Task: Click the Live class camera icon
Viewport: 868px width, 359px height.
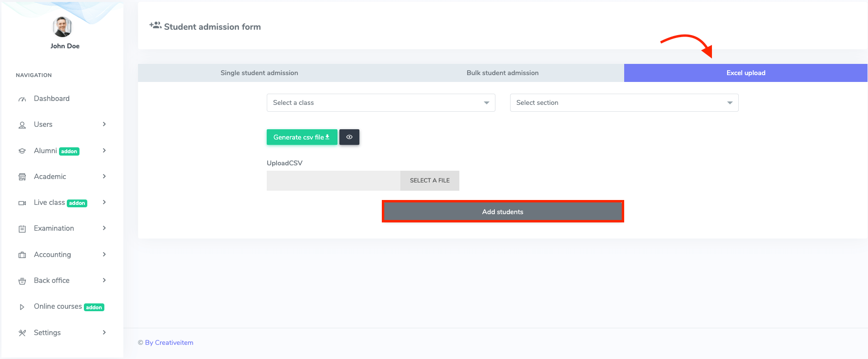Action: [x=22, y=203]
